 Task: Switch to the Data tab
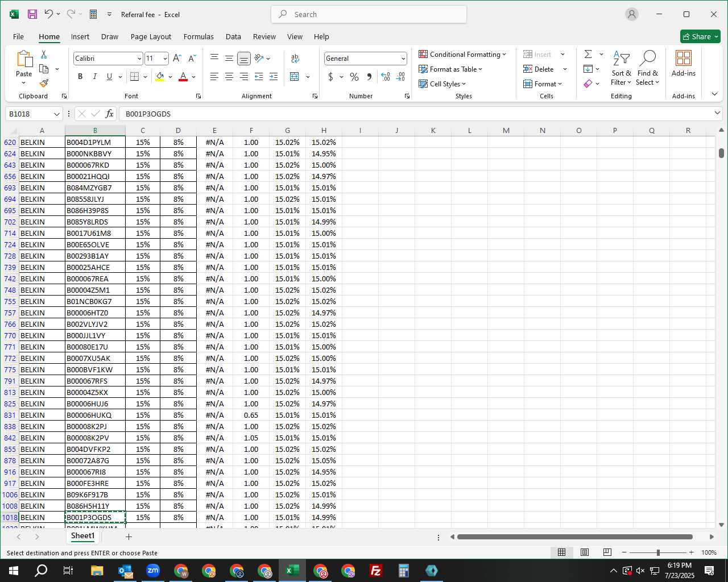[x=233, y=36]
